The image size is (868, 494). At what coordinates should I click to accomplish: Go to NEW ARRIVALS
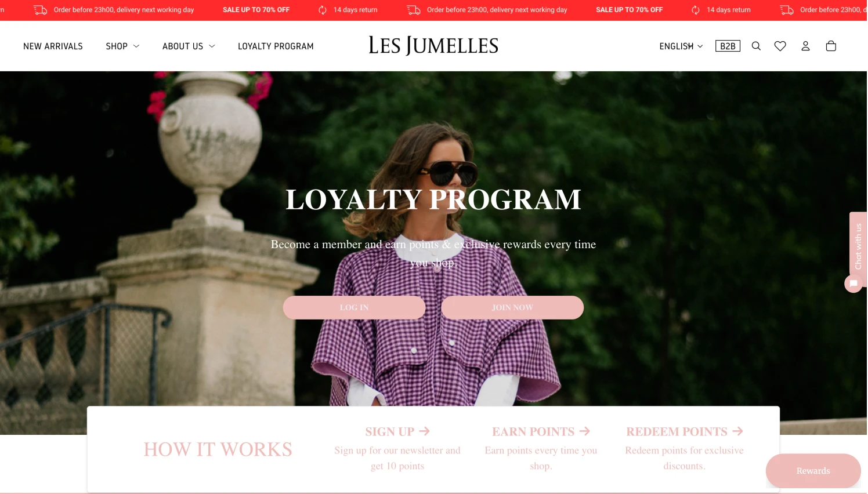(x=53, y=46)
